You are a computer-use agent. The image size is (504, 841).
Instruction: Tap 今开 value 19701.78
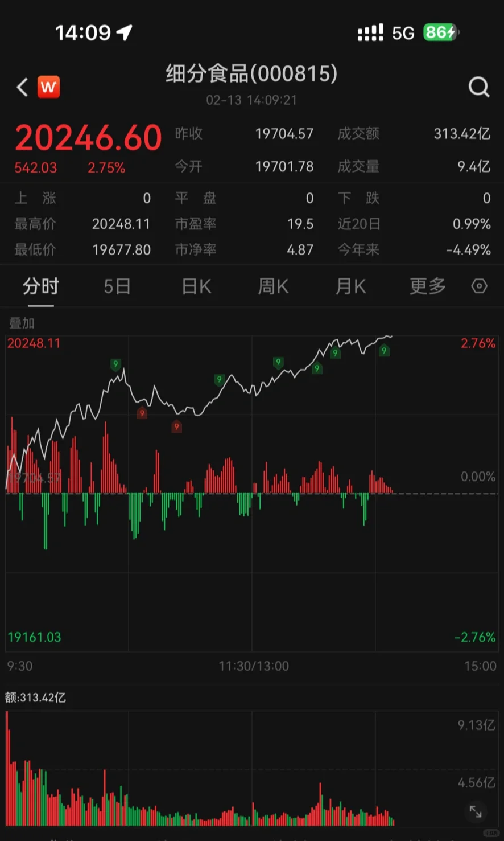point(284,166)
